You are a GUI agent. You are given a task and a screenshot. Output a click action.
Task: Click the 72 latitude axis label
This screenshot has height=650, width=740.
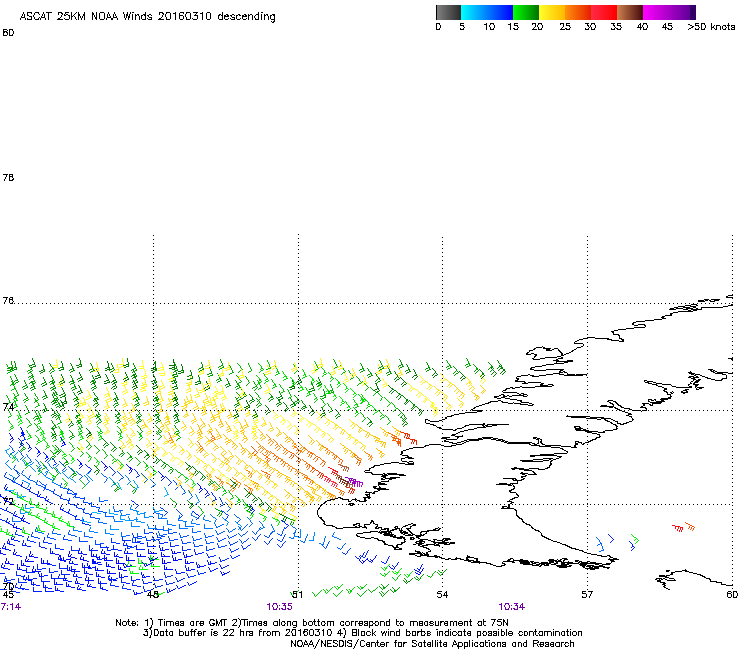coord(8,501)
